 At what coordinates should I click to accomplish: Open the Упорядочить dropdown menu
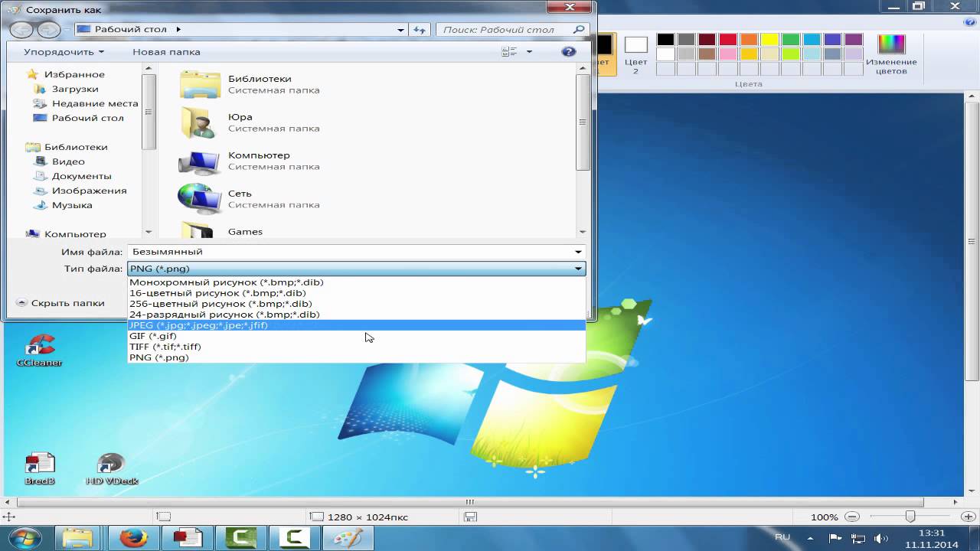click(64, 51)
